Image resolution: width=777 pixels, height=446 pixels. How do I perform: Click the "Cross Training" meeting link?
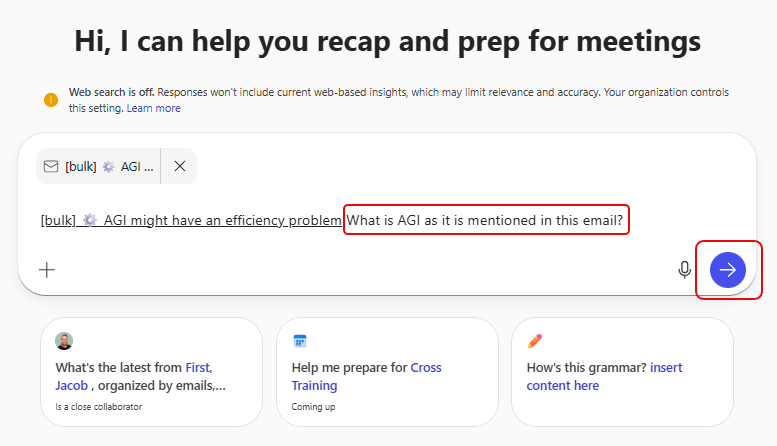pyautogui.click(x=314, y=385)
